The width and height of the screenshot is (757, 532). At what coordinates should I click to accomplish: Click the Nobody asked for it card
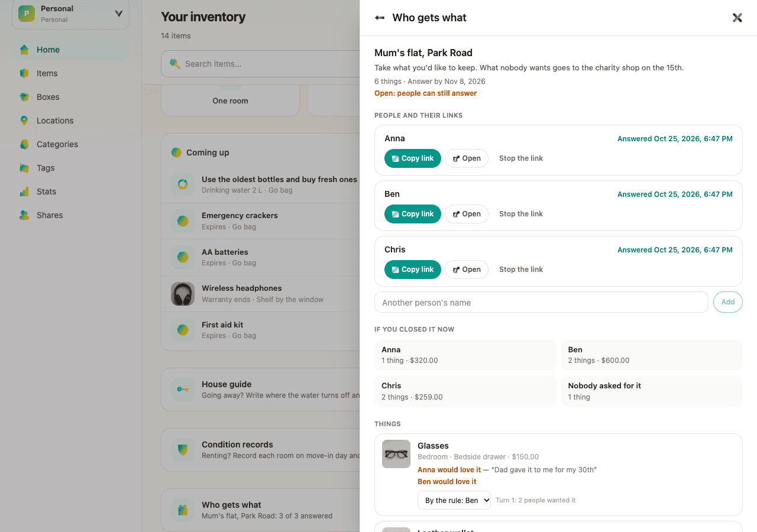point(652,391)
